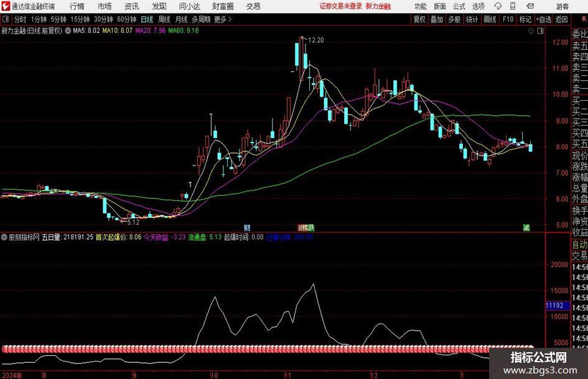This screenshot has width=588, height=379.
Task: Click the MA60: 9.16 value label
Action: [x=184, y=30]
